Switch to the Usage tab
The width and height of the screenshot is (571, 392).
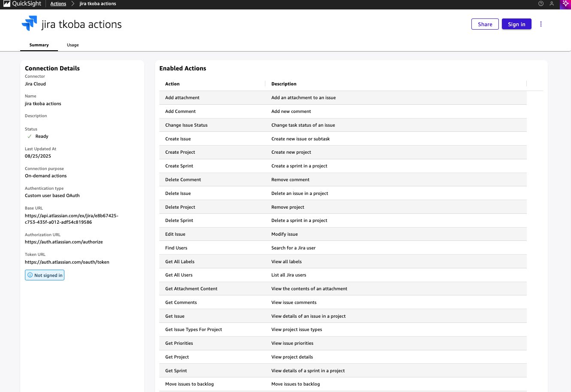(73, 45)
